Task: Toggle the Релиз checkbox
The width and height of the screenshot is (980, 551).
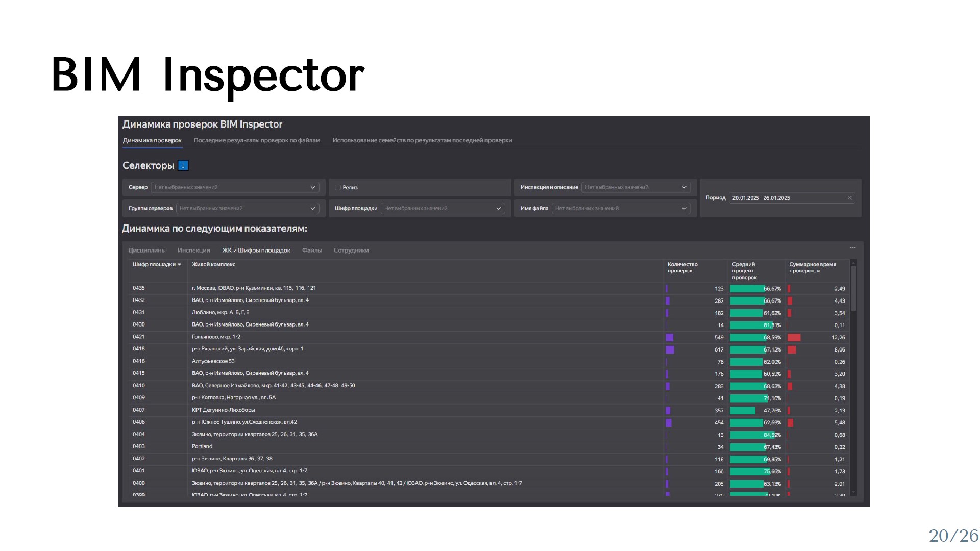Action: (338, 188)
